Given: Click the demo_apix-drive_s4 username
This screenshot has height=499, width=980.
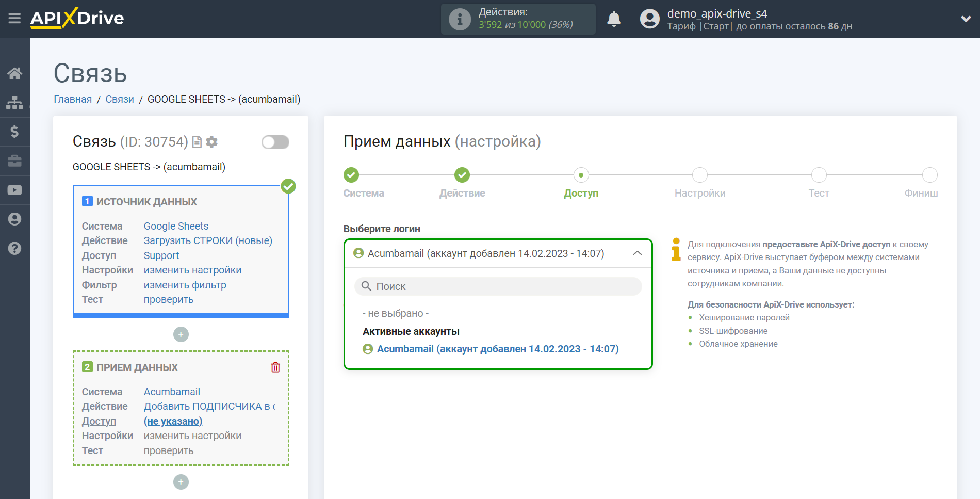Looking at the screenshot, I should click(x=717, y=13).
